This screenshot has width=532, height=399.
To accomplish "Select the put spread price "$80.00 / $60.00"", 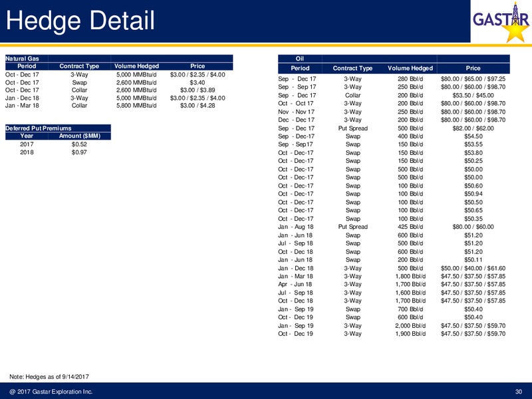I will [x=473, y=227].
